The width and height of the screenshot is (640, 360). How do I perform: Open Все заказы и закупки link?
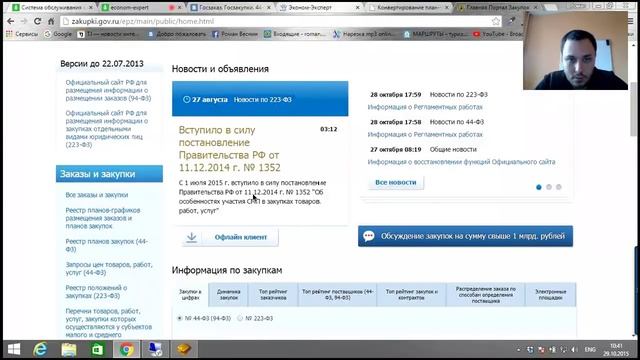tap(97, 195)
